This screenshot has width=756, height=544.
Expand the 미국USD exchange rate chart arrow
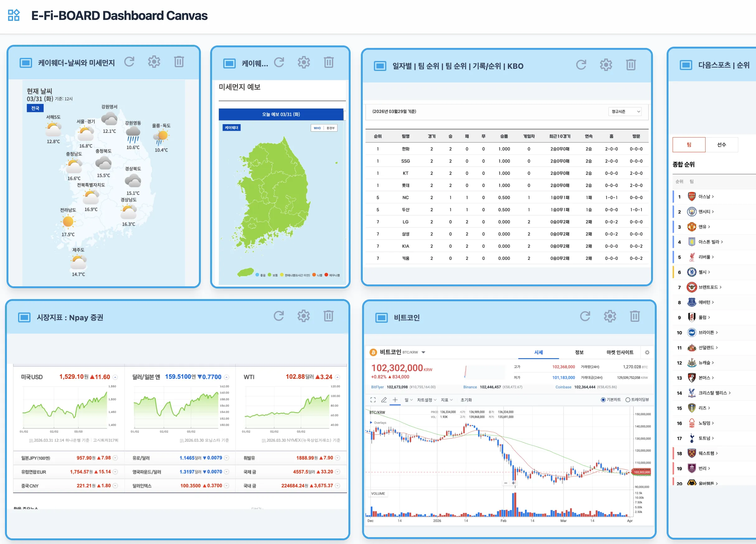[x=115, y=377]
